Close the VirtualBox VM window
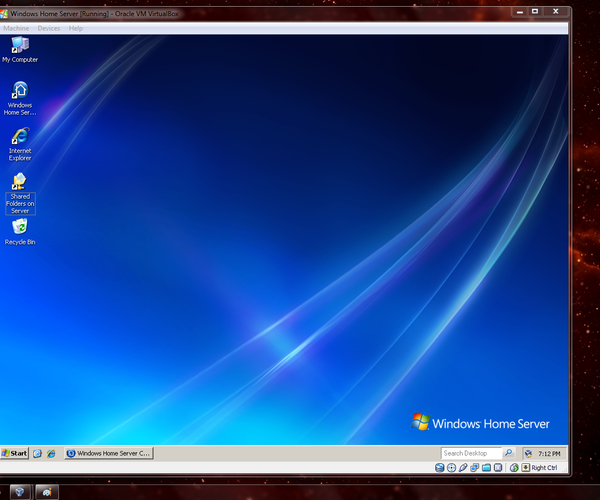600x500 pixels. (x=556, y=12)
